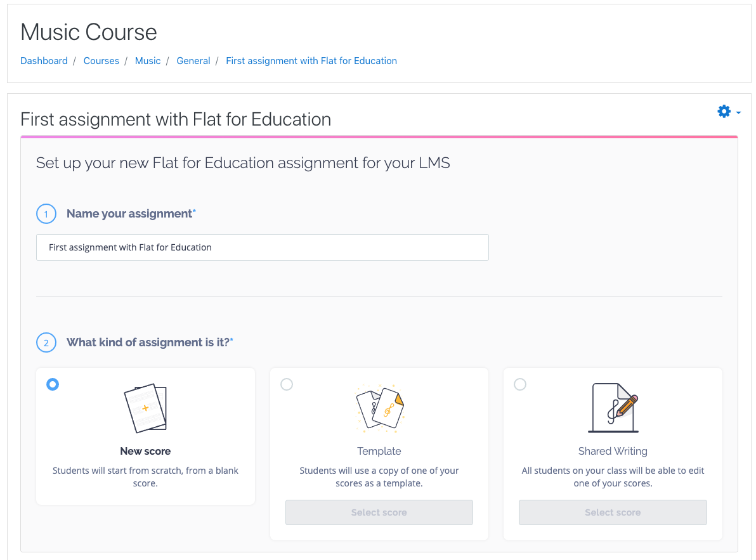Click the Shared Writing pencil document icon
Screen dimensions: 756x560
tap(612, 408)
